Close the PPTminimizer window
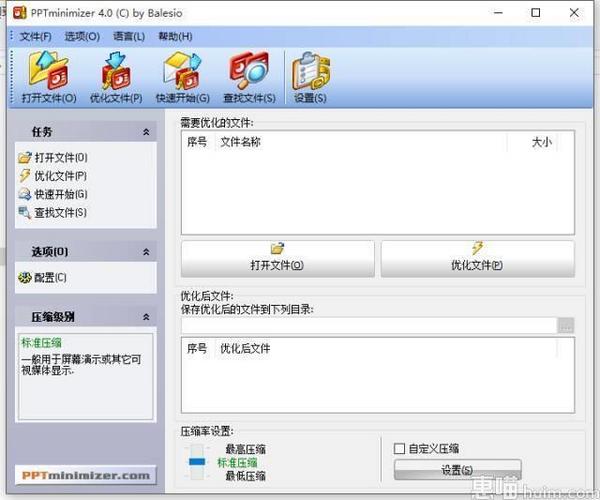The width and height of the screenshot is (600, 500). click(x=574, y=13)
